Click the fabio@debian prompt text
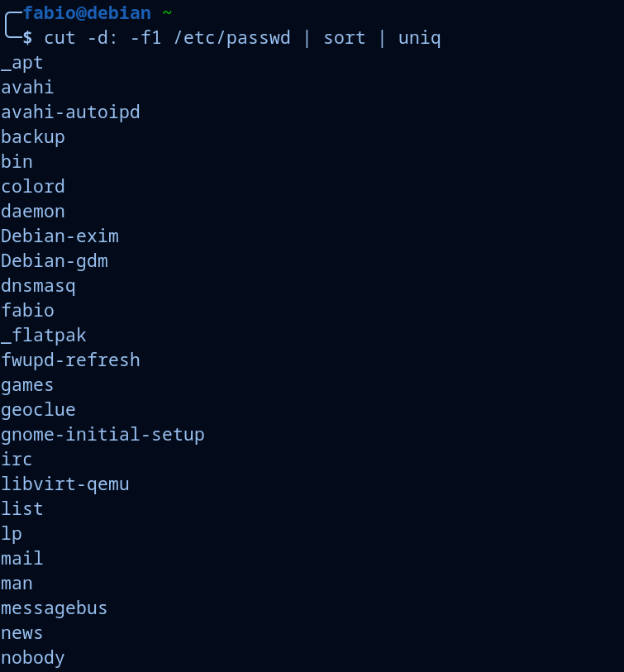The image size is (624, 672). pos(87,13)
